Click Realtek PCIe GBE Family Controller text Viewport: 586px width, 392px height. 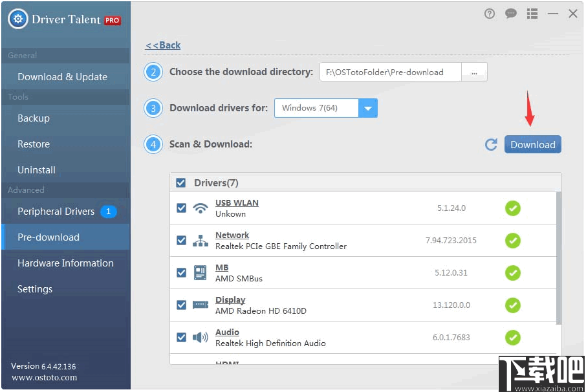tap(281, 246)
